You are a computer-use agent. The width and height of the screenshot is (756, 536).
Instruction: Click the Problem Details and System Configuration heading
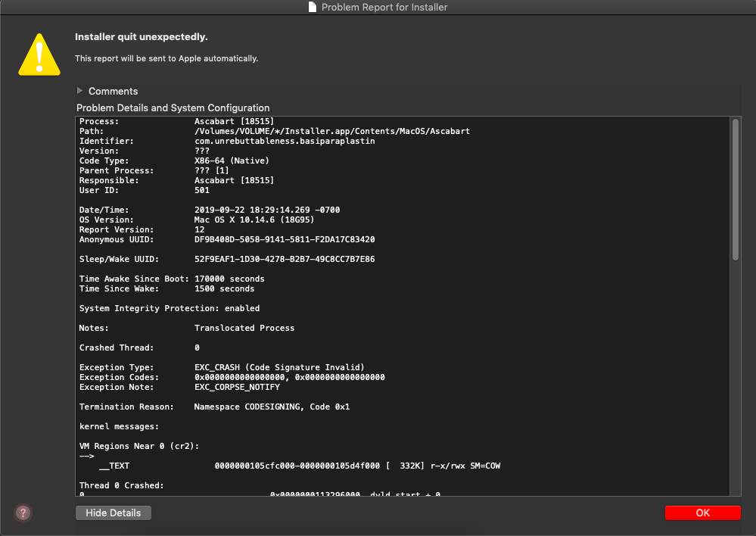click(x=172, y=108)
